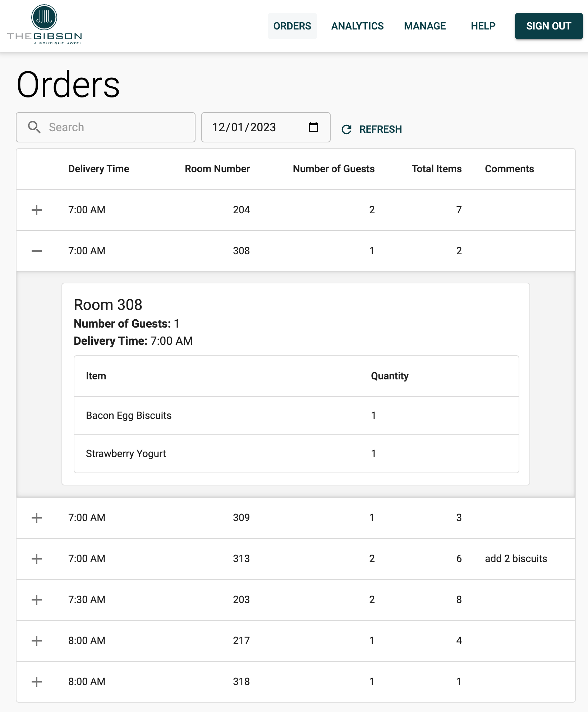Viewport: 588px width, 712px height.
Task: Expand the room 204 order row
Action: [37, 210]
